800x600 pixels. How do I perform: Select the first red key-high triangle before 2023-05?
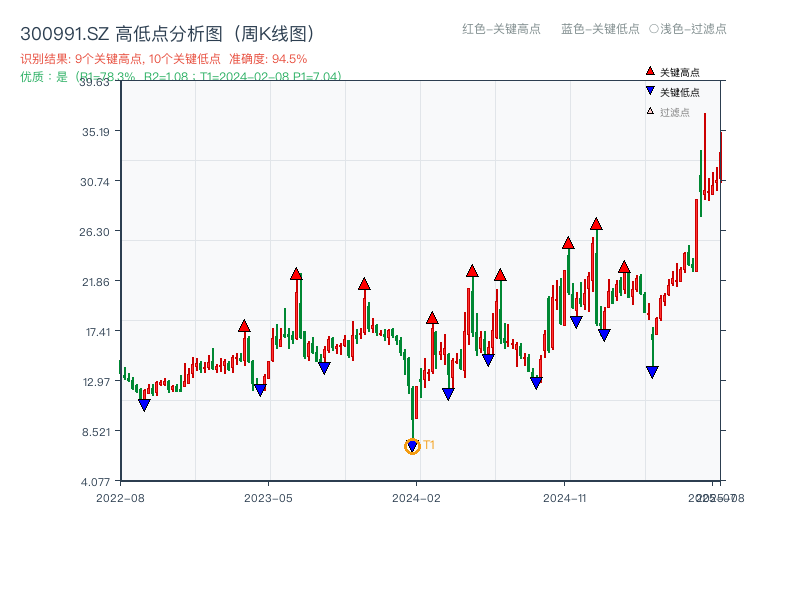244,326
